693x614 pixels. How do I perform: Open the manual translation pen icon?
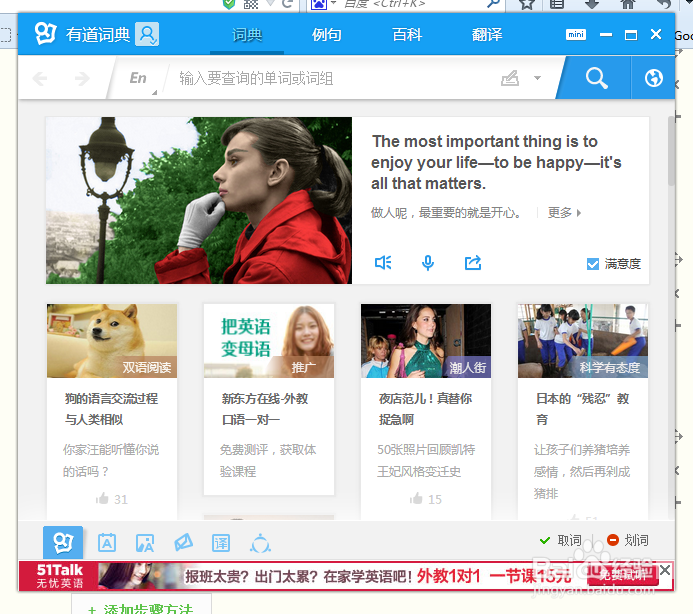coord(183,542)
